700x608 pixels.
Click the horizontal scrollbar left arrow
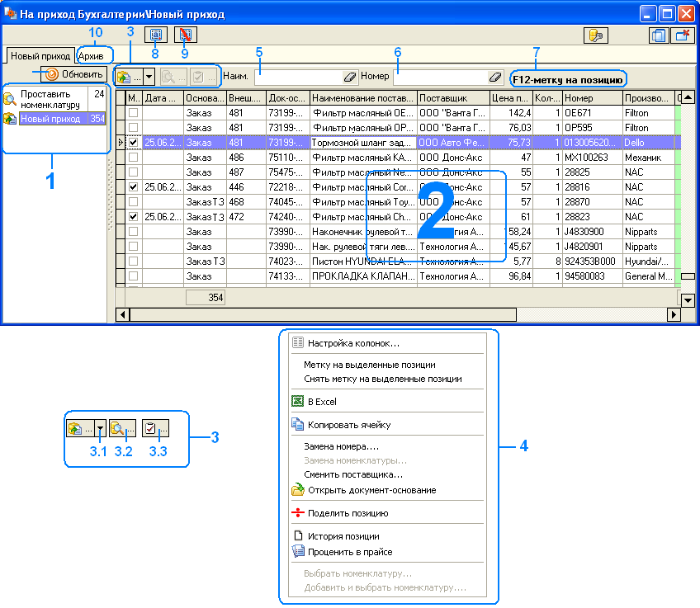point(122,314)
